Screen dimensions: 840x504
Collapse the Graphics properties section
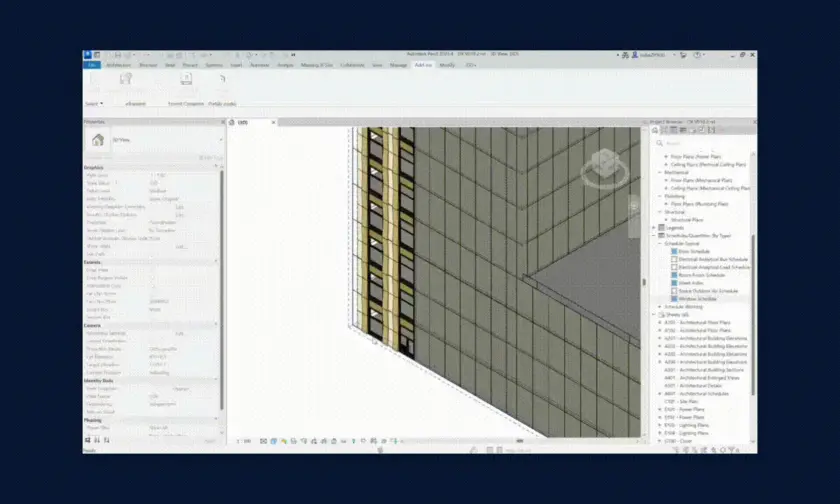pos(216,167)
